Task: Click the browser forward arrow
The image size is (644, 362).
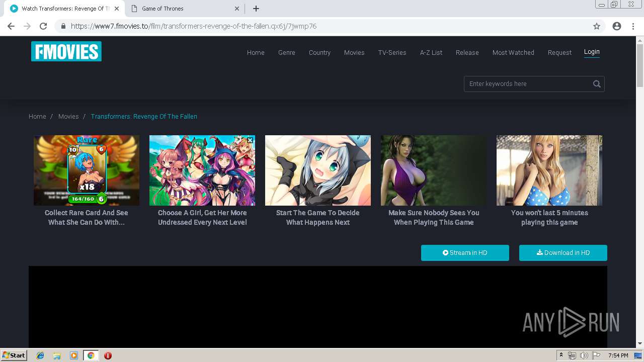Action: [27, 26]
